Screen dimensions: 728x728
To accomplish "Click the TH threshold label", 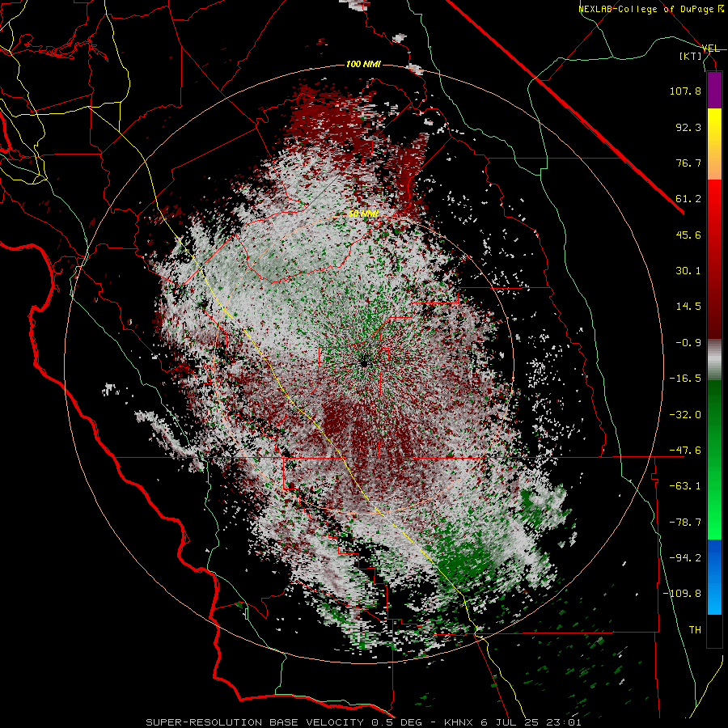I will [695, 630].
